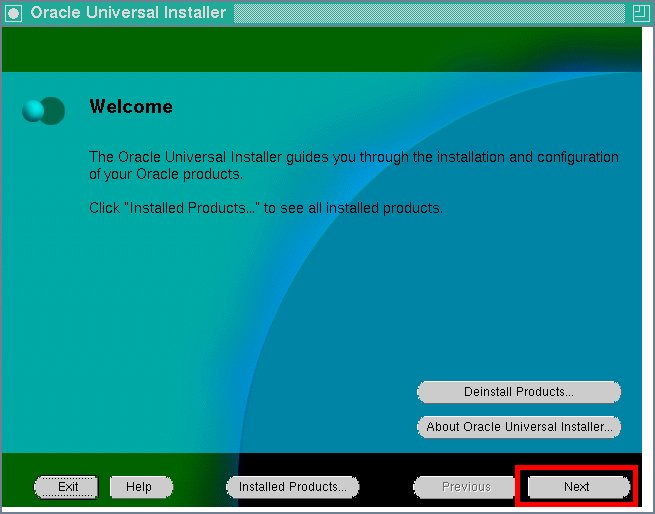
Task: Click the installer guides you paragraph
Action: [353, 165]
